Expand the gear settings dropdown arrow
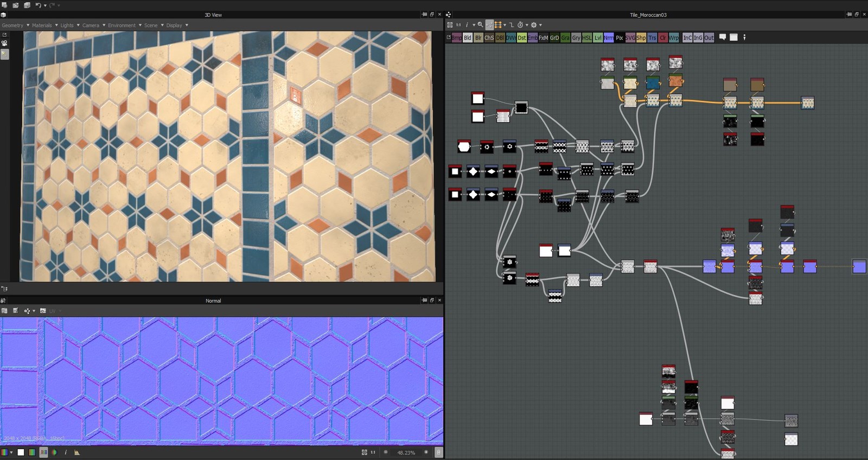 540,25
